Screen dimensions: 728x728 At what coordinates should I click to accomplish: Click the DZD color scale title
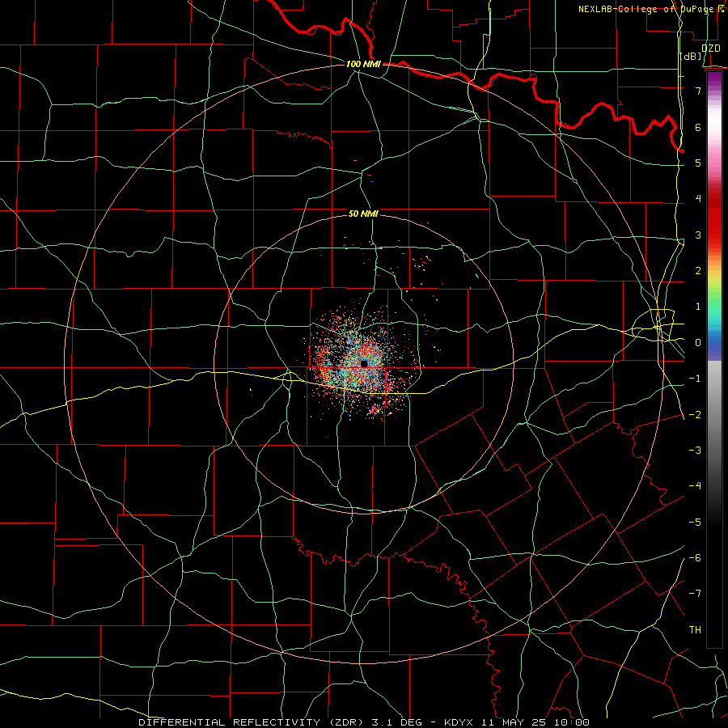(711, 49)
